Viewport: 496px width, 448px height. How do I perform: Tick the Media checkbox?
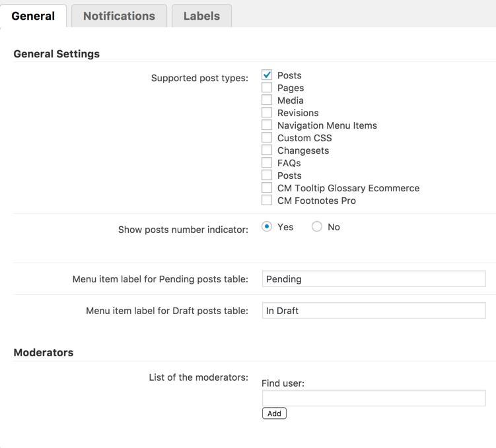267,100
